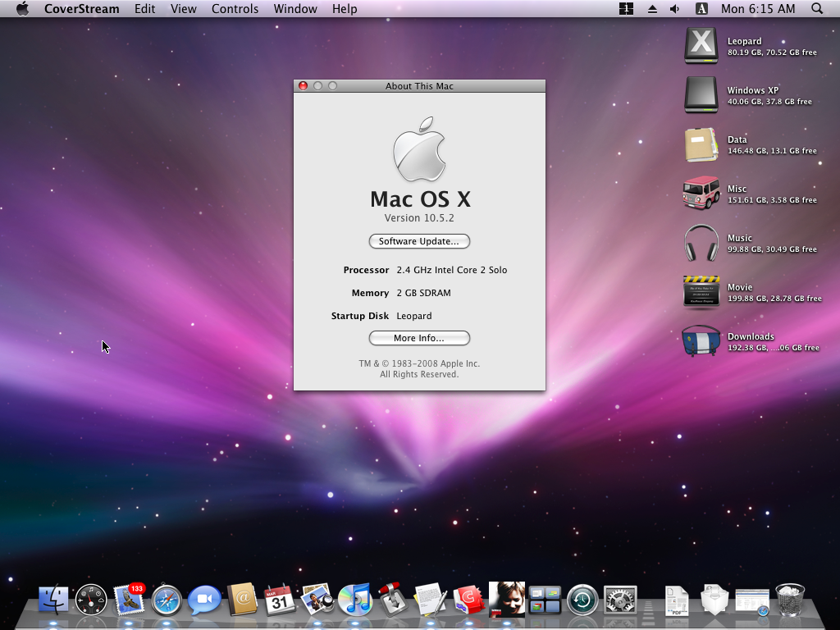Click the About This Mac title bar

click(x=419, y=85)
